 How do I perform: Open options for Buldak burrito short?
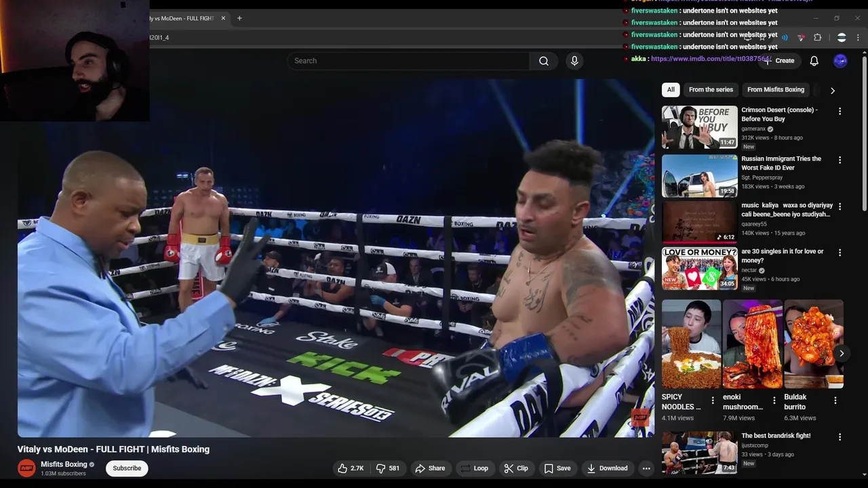[835, 401]
